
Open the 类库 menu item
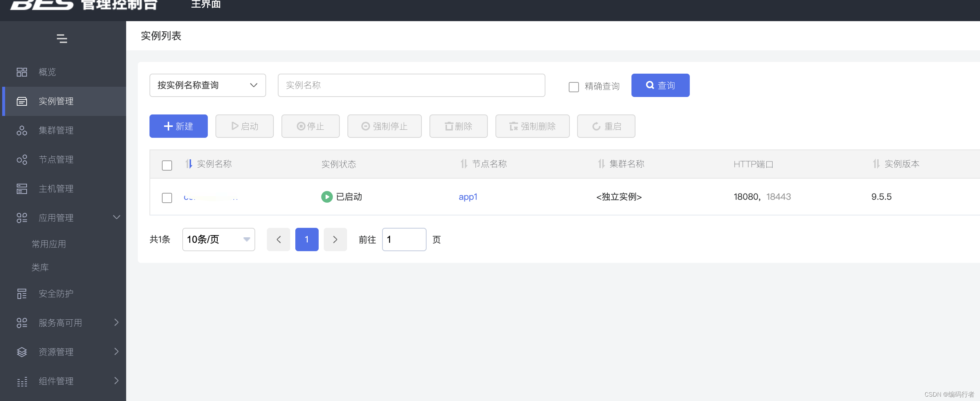coord(40,267)
